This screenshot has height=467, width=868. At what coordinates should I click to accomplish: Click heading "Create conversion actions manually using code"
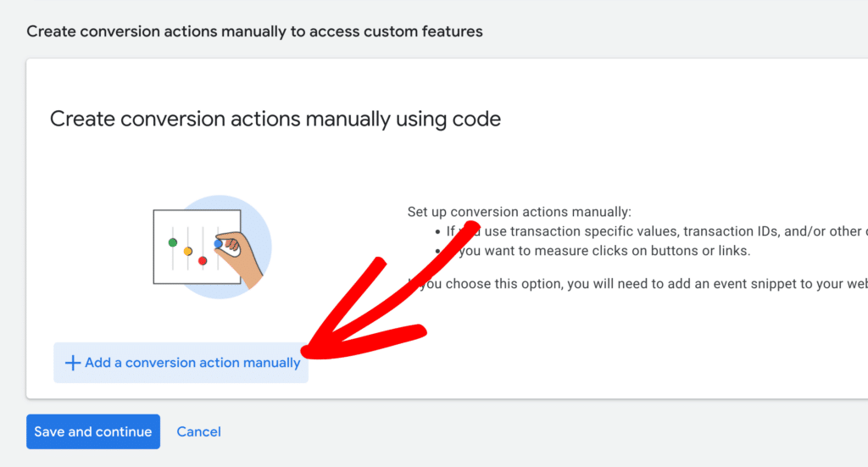(275, 119)
